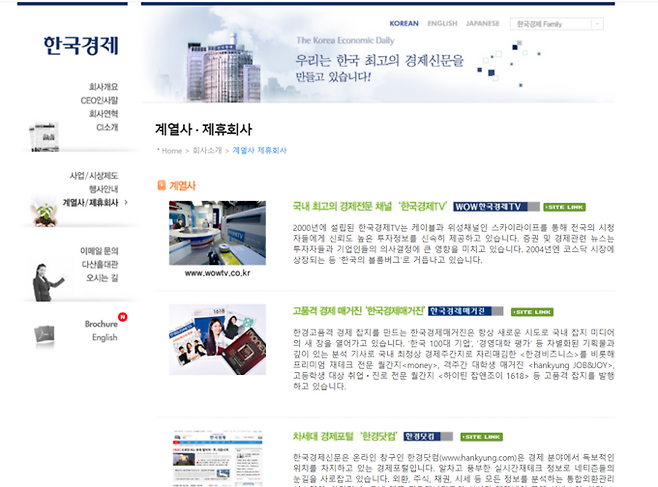Click the orange 계열사 section icon
This screenshot has width=658, height=487.
(161, 185)
